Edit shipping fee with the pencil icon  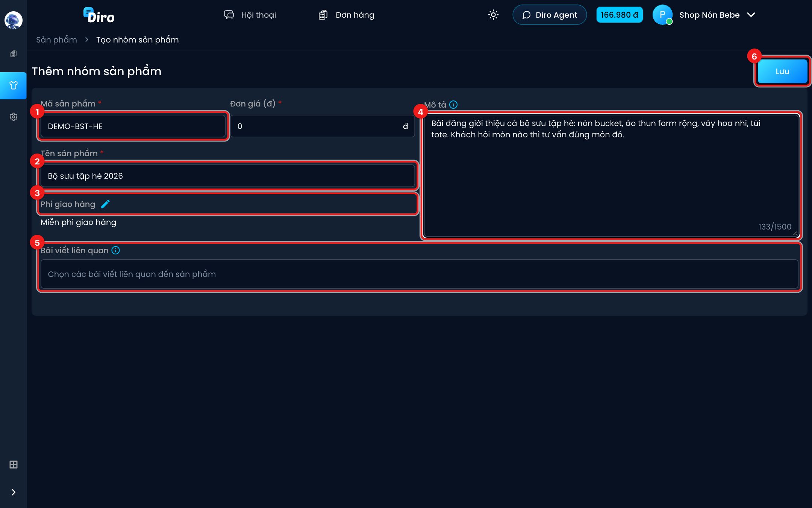pos(105,204)
